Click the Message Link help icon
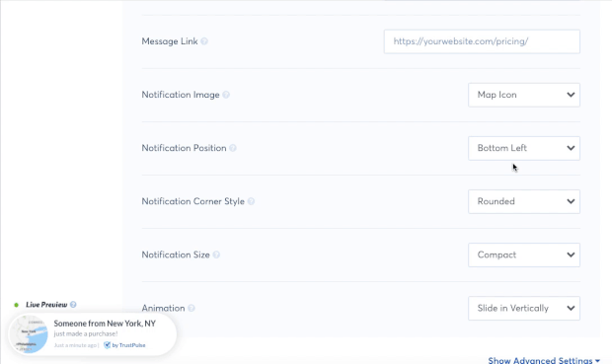 click(204, 41)
